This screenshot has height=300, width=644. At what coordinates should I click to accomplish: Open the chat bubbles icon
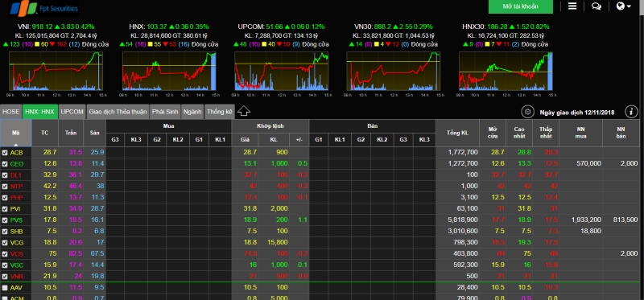click(x=596, y=6)
